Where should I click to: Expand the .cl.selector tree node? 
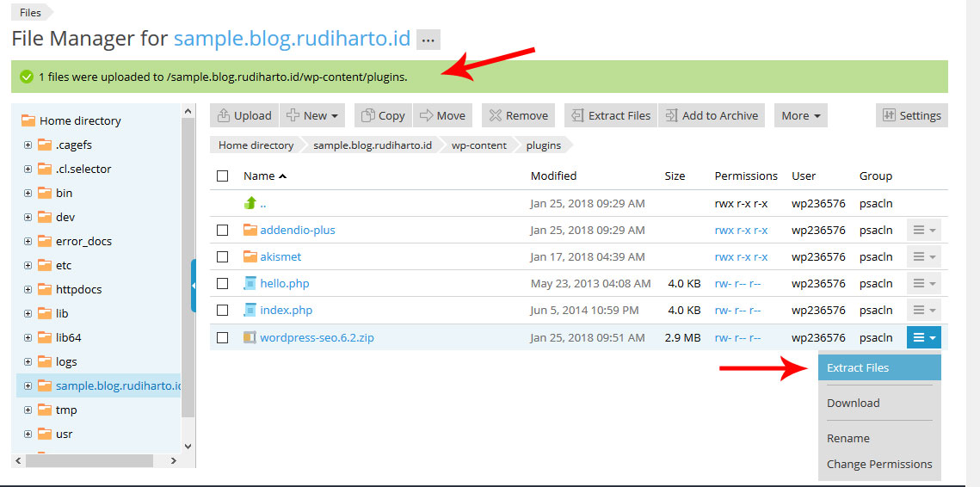click(28, 169)
